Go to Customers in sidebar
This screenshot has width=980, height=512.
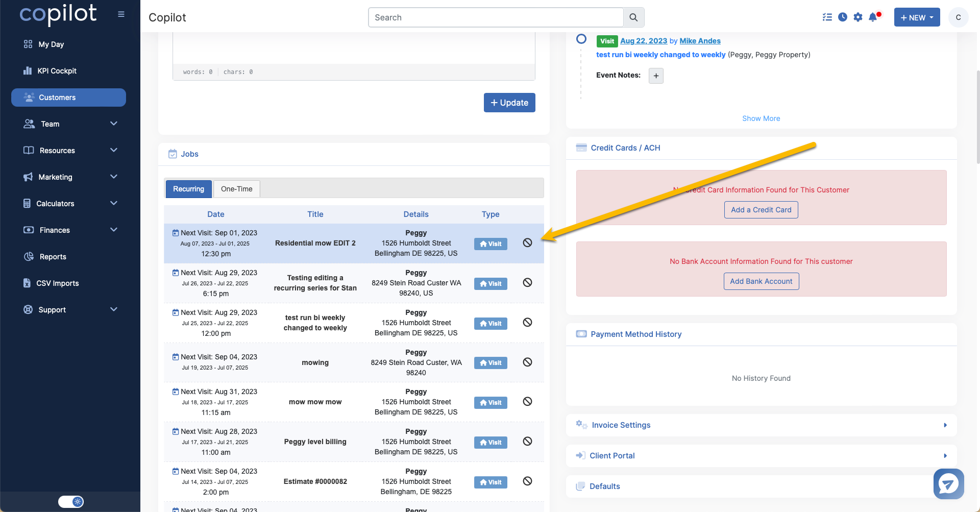[x=68, y=97]
